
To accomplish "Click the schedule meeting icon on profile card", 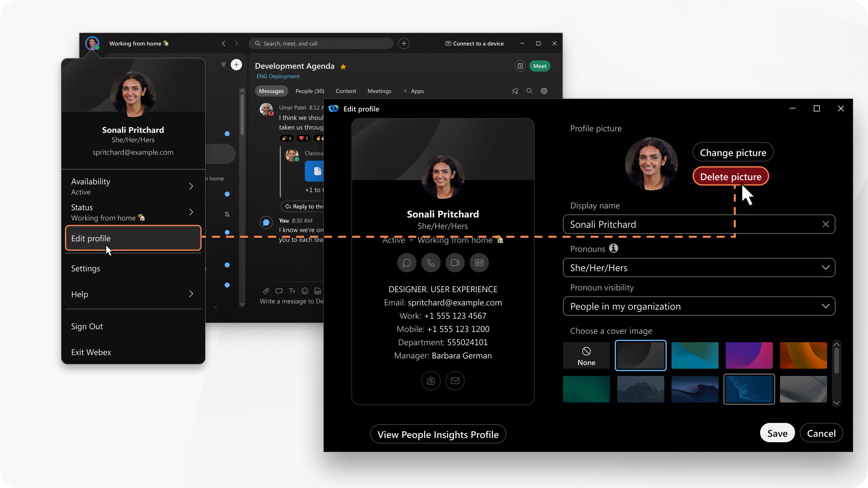I will coord(479,262).
